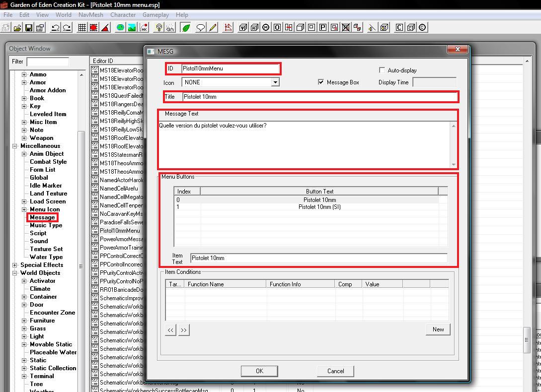Click the green leaf toolbar icon

click(x=186, y=28)
